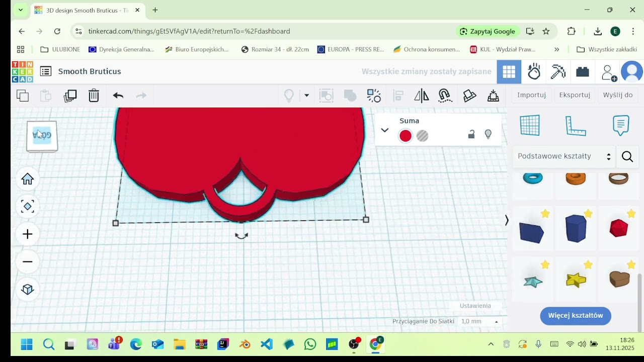
Task: Click the view cube
Action: pyautogui.click(x=42, y=136)
